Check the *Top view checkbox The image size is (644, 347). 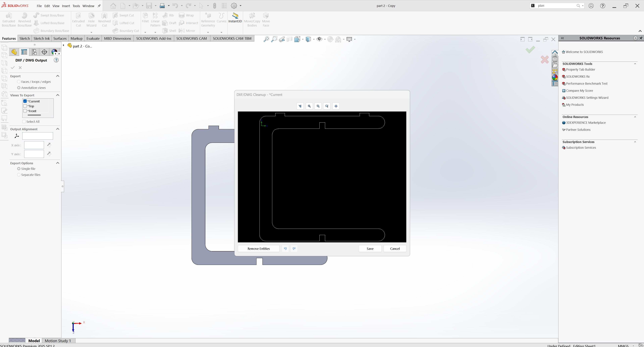click(25, 106)
